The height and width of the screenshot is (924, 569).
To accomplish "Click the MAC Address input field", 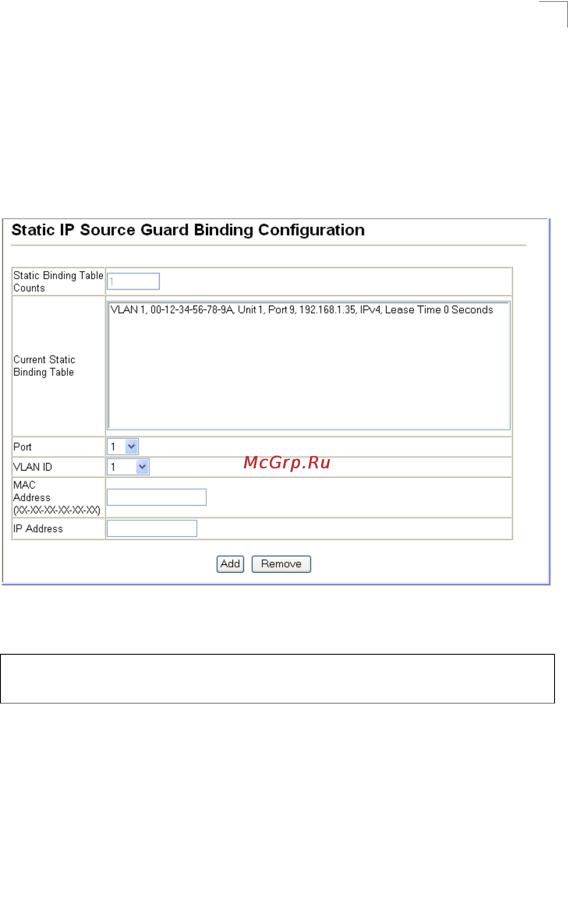I will [157, 497].
